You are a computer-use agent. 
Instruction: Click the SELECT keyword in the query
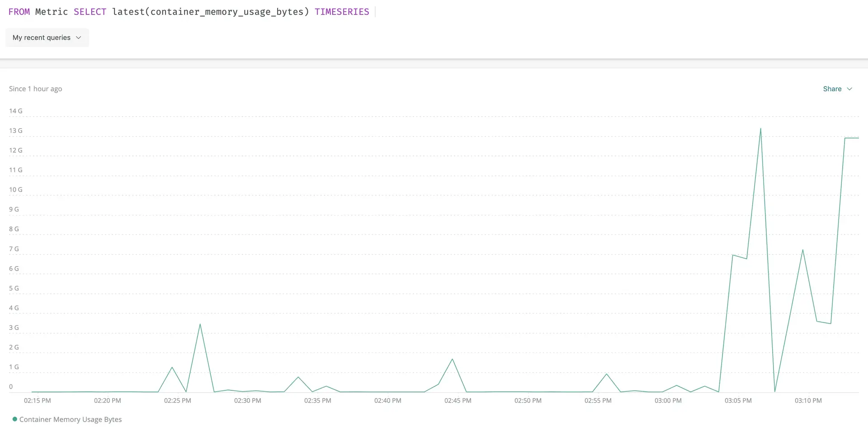pyautogui.click(x=90, y=12)
